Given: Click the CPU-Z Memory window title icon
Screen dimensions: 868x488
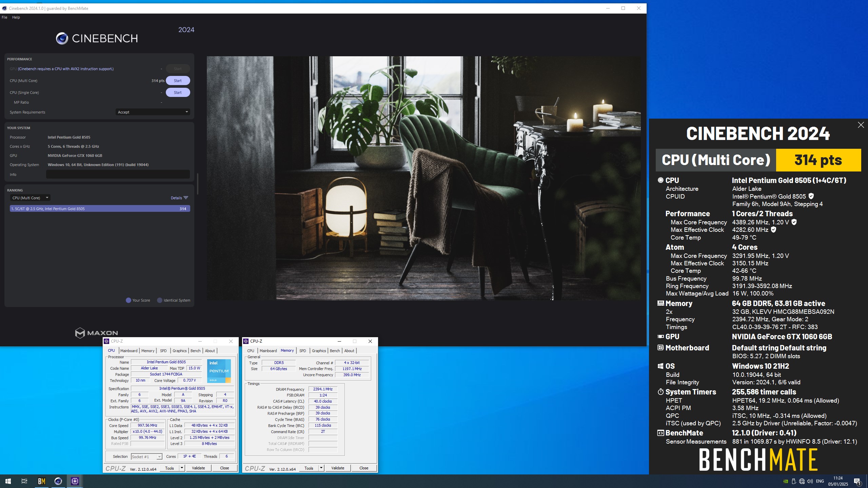Looking at the screenshot, I should [246, 341].
